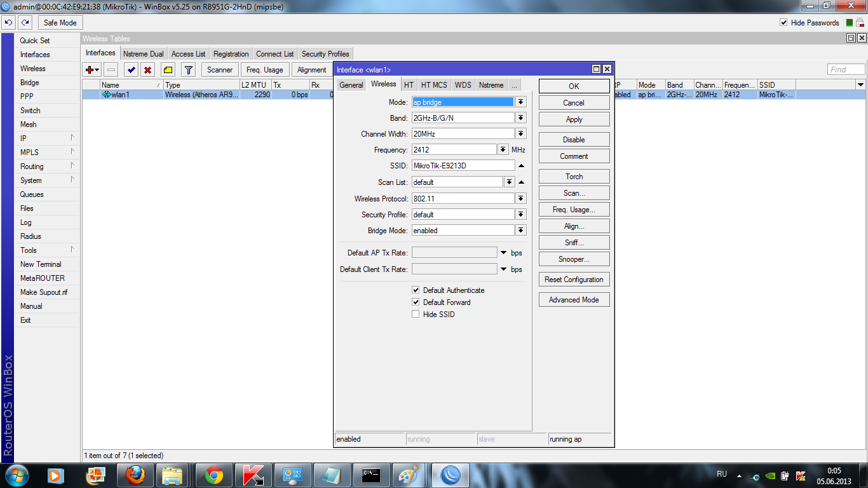Click the red X Disable toolbar button
Viewport: 868px width, 488px height.
(x=148, y=70)
